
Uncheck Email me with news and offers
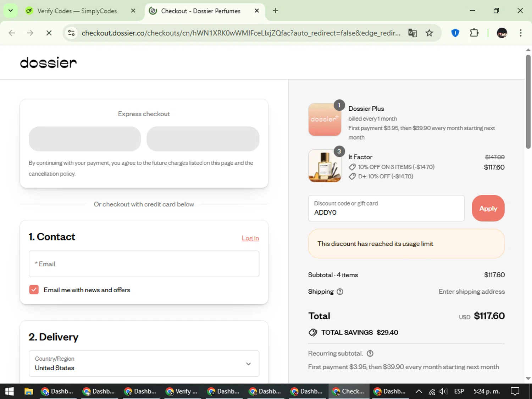click(34, 290)
